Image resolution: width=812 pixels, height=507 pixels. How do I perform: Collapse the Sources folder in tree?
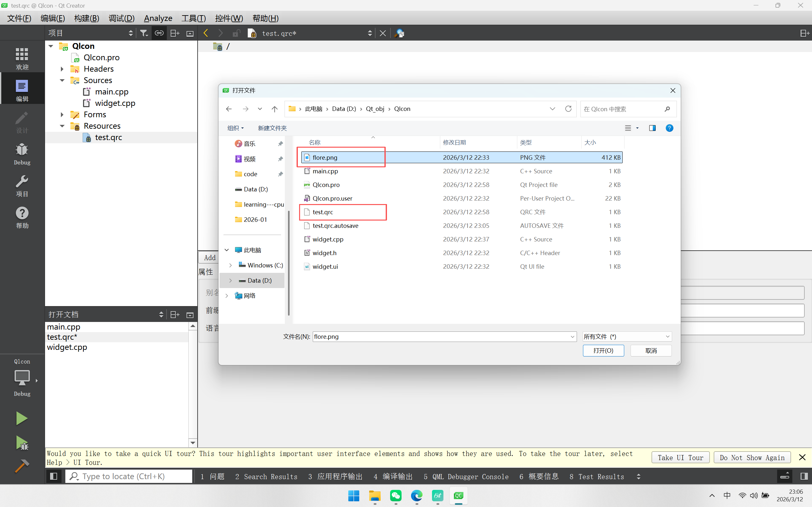point(62,80)
